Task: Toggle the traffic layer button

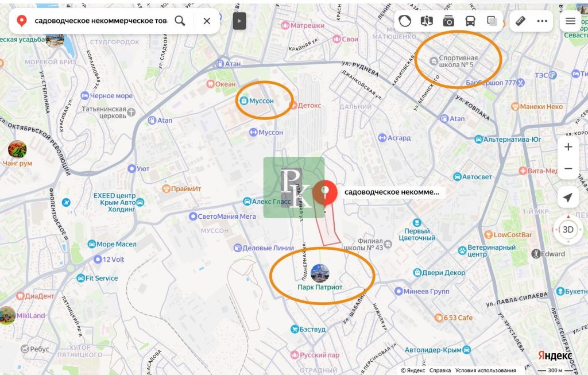Action: click(405, 21)
